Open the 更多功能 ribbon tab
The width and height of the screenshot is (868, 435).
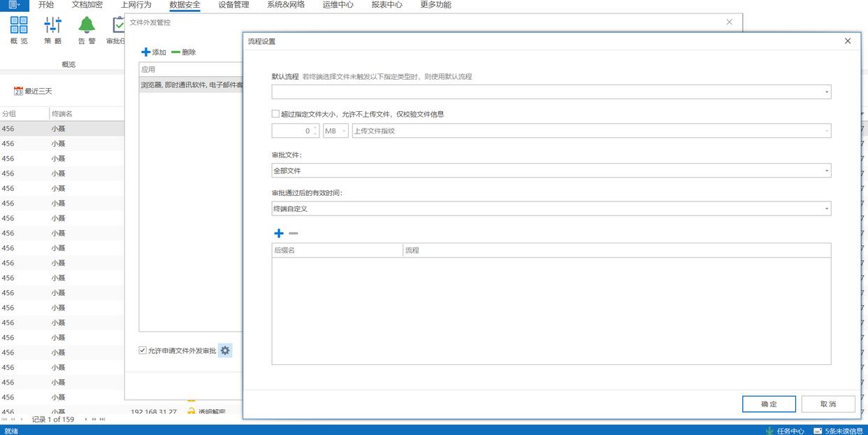435,5
